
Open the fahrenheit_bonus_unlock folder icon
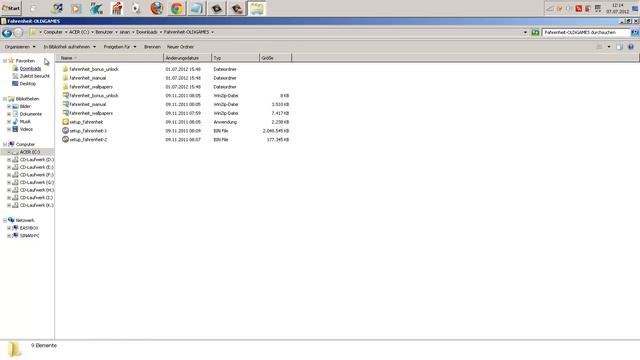65,69
